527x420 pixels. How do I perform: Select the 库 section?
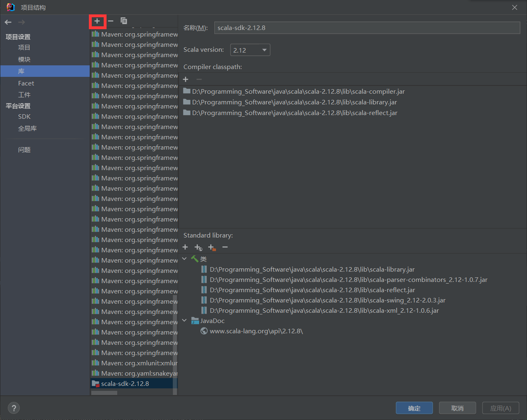[45, 71]
